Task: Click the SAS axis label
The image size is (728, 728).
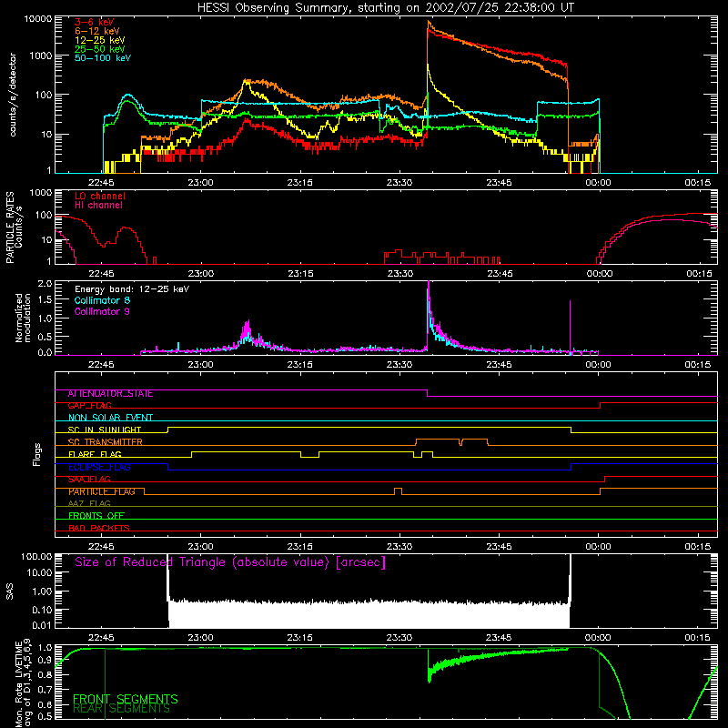Action: 9,591
